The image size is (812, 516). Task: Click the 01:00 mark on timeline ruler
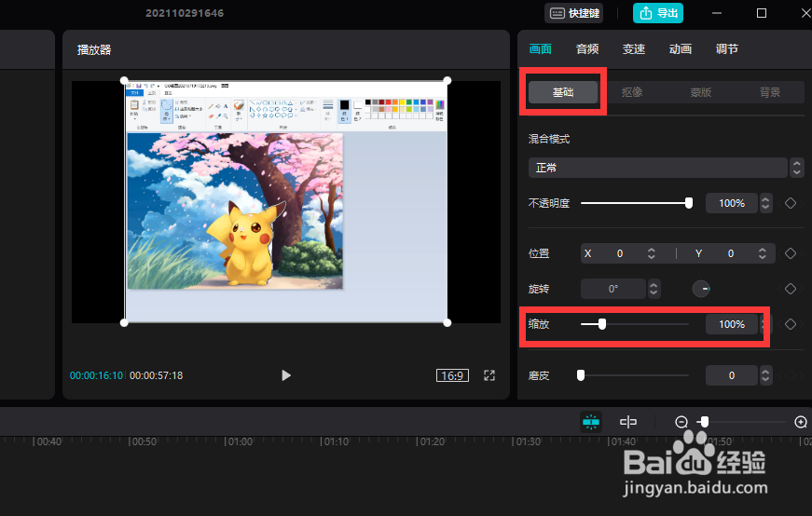240,442
